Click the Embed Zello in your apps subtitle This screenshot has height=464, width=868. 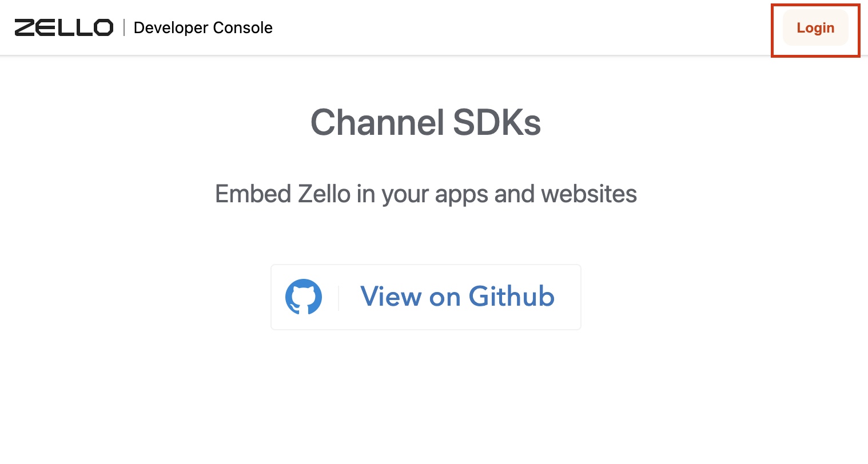pyautogui.click(x=426, y=194)
